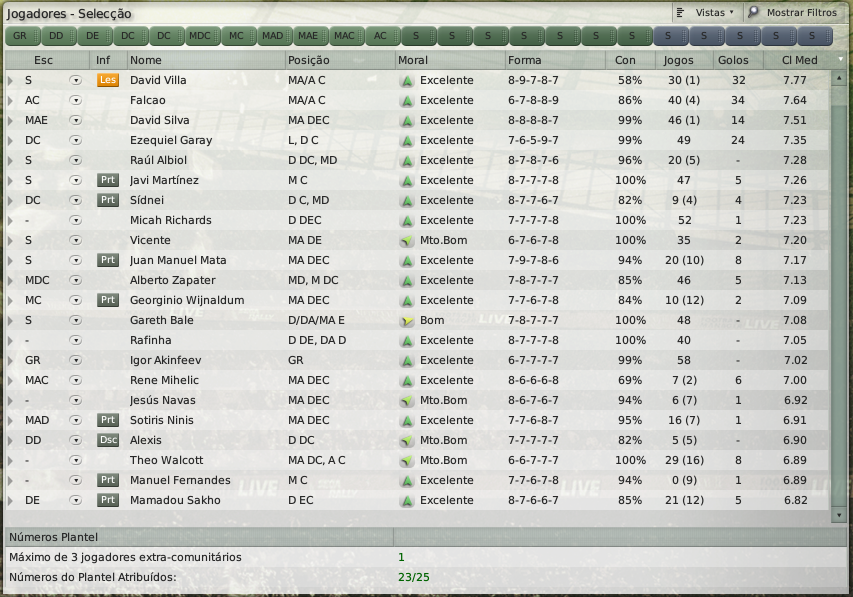The width and height of the screenshot is (853, 597).
Task: Sort by the Forma column header
Action: (x=555, y=60)
